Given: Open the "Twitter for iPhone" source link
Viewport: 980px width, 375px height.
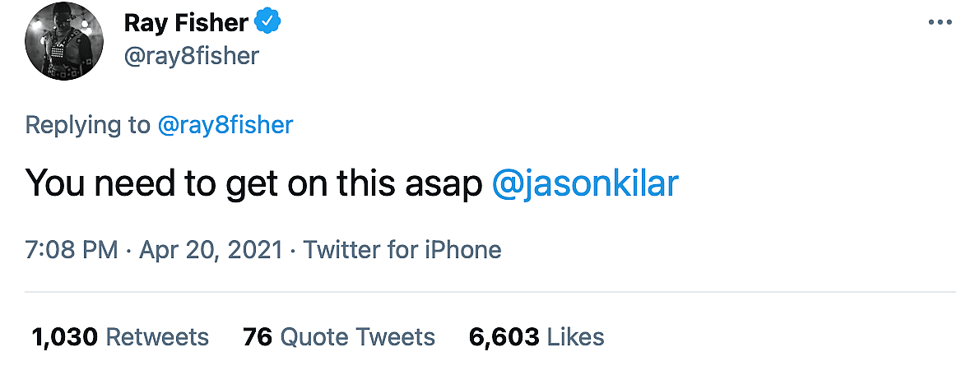Looking at the screenshot, I should [402, 249].
